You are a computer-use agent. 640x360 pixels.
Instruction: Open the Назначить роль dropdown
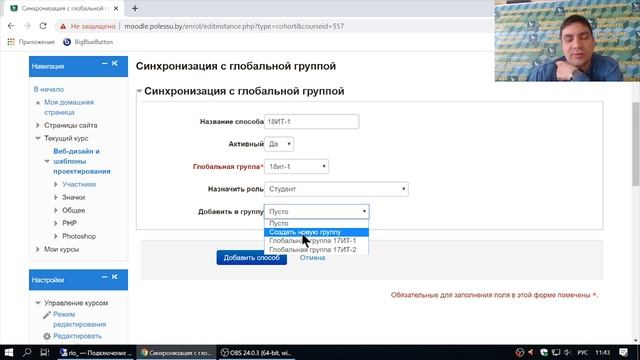coord(336,189)
